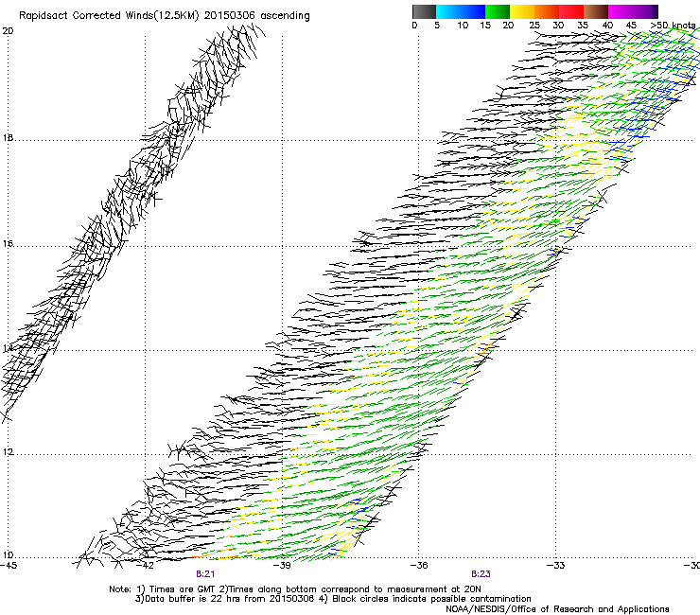The width and height of the screenshot is (700, 615).
Task: Click the longitude label -45
Action: point(9,566)
